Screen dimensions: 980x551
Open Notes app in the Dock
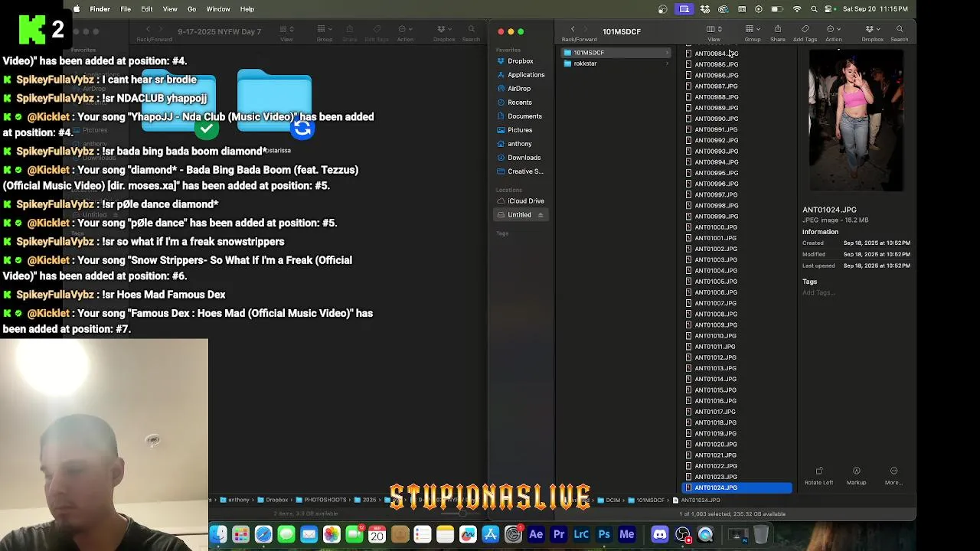(445, 534)
